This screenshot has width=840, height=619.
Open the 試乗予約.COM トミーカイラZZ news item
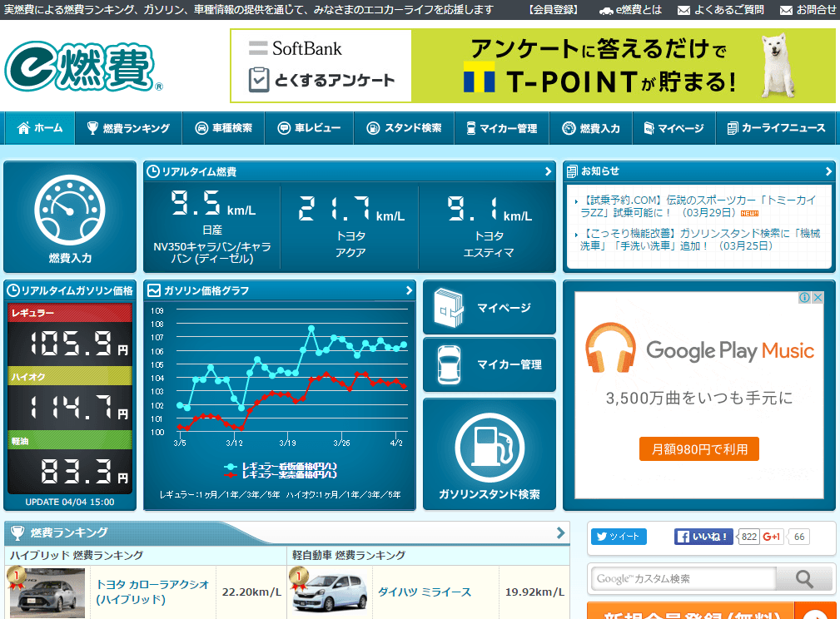pos(698,206)
